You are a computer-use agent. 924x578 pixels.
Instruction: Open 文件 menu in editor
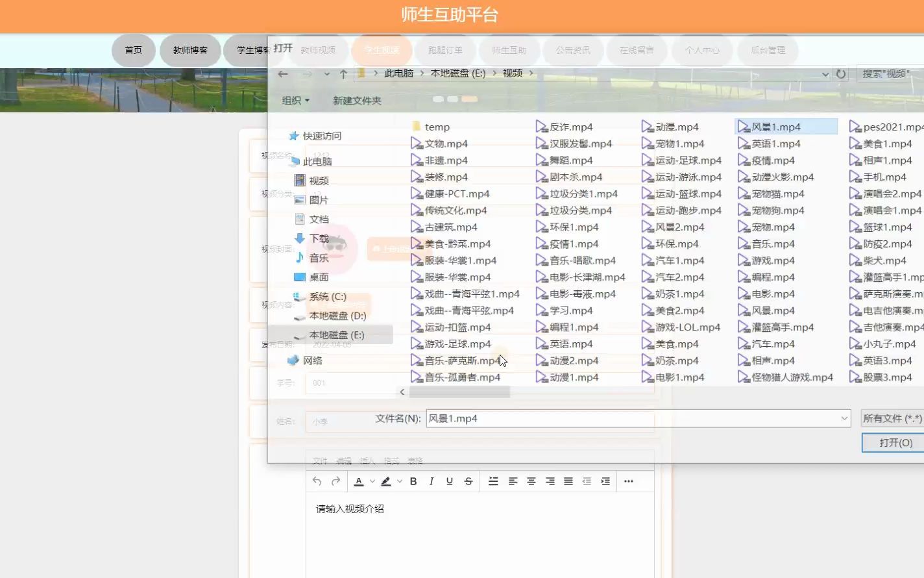(320, 461)
